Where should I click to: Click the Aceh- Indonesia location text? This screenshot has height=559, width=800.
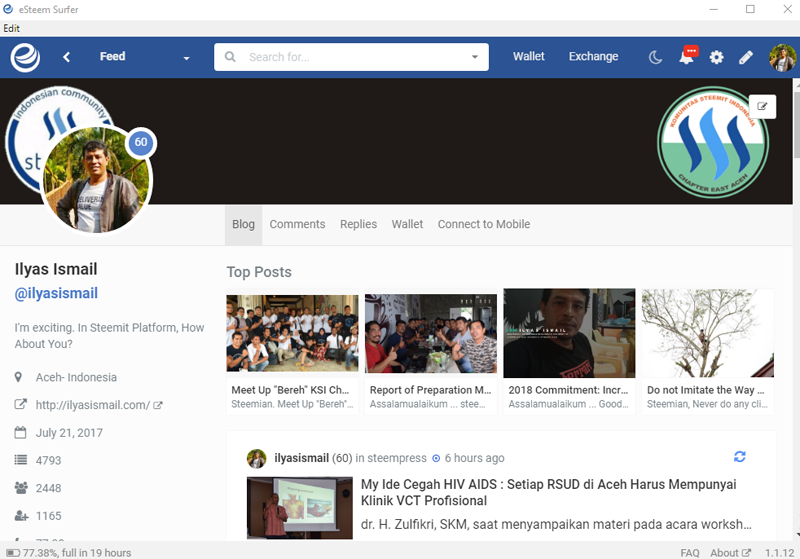tap(76, 377)
